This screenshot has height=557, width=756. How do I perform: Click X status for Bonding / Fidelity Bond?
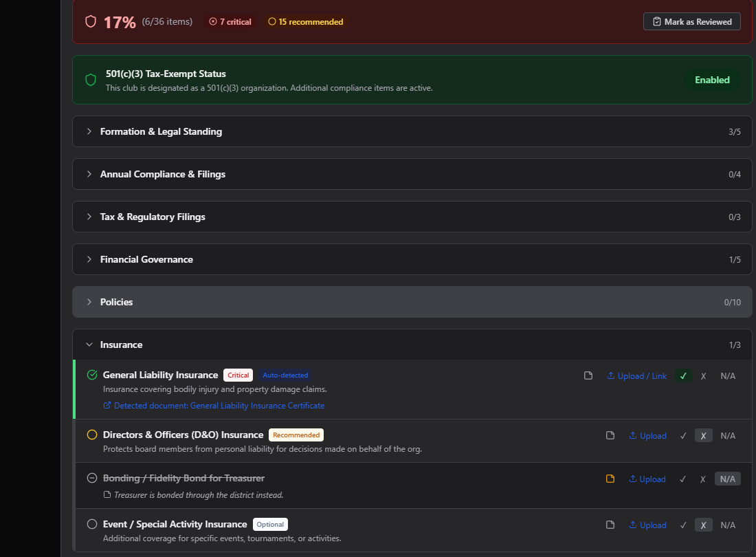coord(703,479)
